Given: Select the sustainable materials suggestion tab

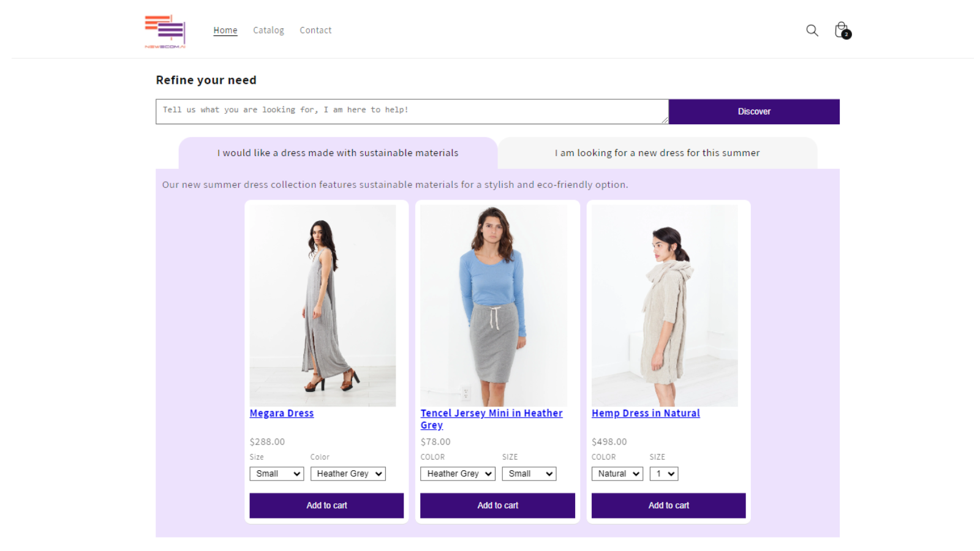Looking at the screenshot, I should (337, 153).
